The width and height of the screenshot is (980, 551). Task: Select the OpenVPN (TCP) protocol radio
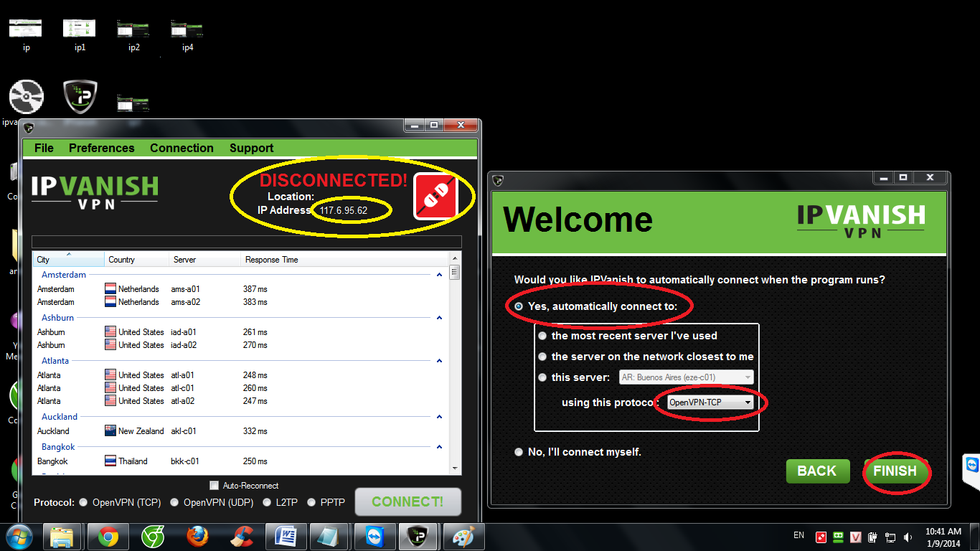click(x=83, y=502)
